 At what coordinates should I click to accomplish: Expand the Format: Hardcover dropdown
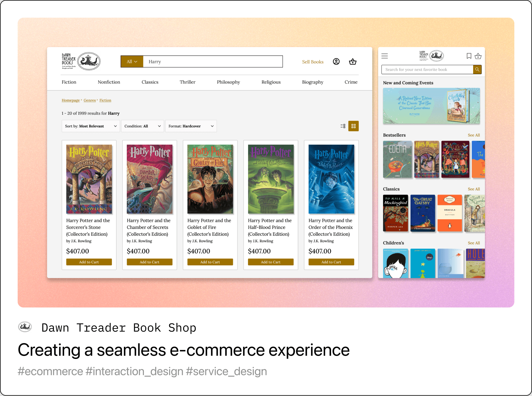coord(191,126)
